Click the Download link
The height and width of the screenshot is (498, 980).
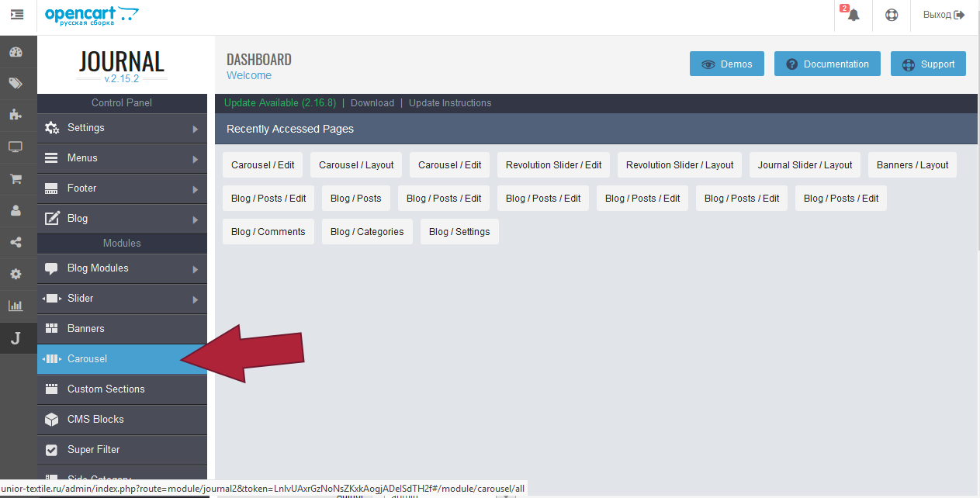tap(372, 103)
